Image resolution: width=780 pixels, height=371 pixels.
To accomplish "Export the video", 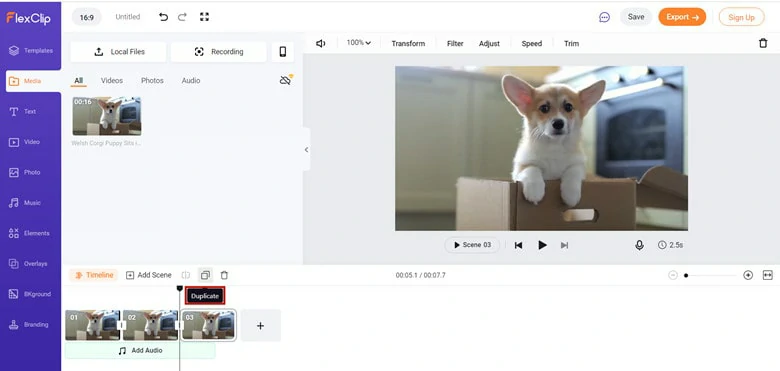I will 682,17.
